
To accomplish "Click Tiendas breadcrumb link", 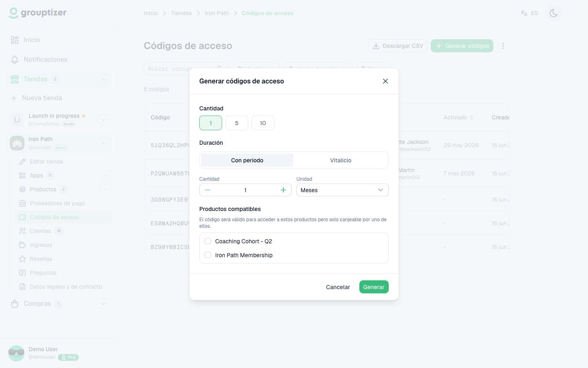I will pyautogui.click(x=181, y=13).
